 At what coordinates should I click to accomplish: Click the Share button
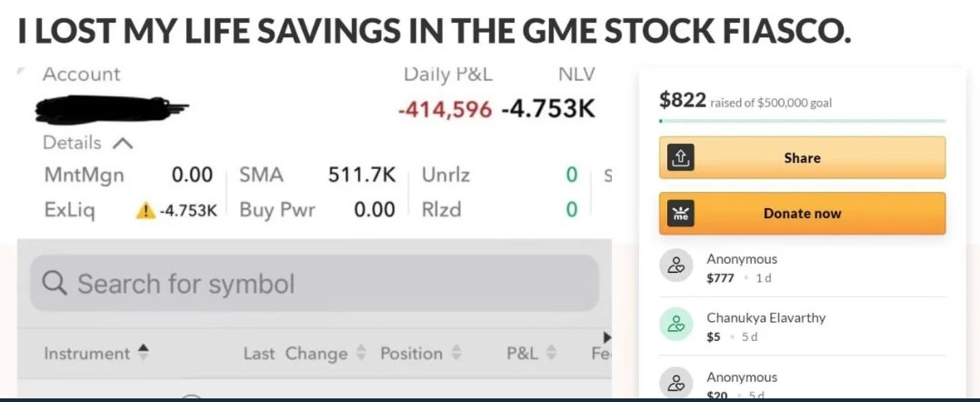coord(803,157)
